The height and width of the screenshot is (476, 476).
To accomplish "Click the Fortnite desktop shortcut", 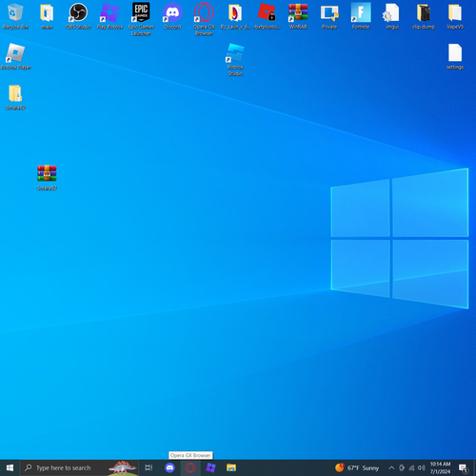I will point(361,16).
